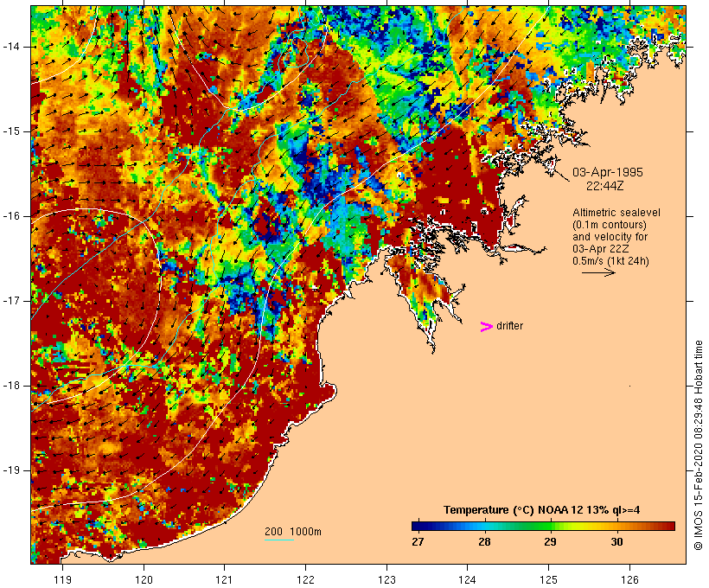Image resolution: width=709 pixels, height=588 pixels.
Task: Click latitude axis label '-14'
Action: point(10,47)
